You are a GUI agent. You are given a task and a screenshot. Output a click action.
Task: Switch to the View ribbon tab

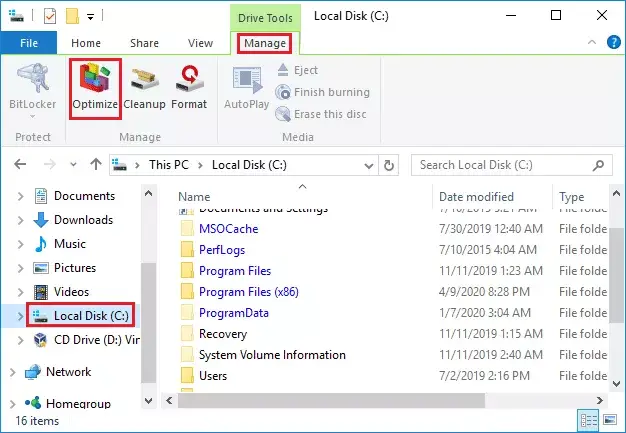(200, 43)
